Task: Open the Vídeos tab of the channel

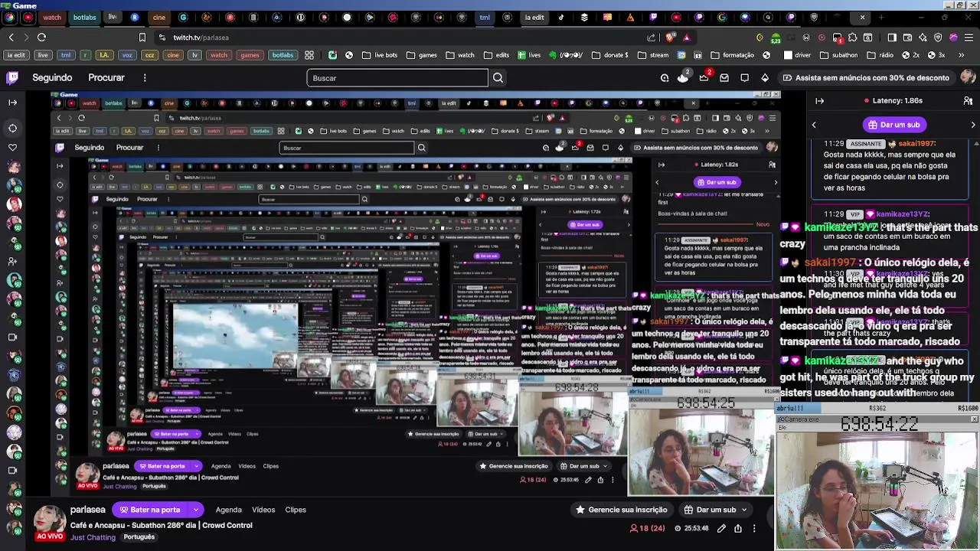Action: 263,510
